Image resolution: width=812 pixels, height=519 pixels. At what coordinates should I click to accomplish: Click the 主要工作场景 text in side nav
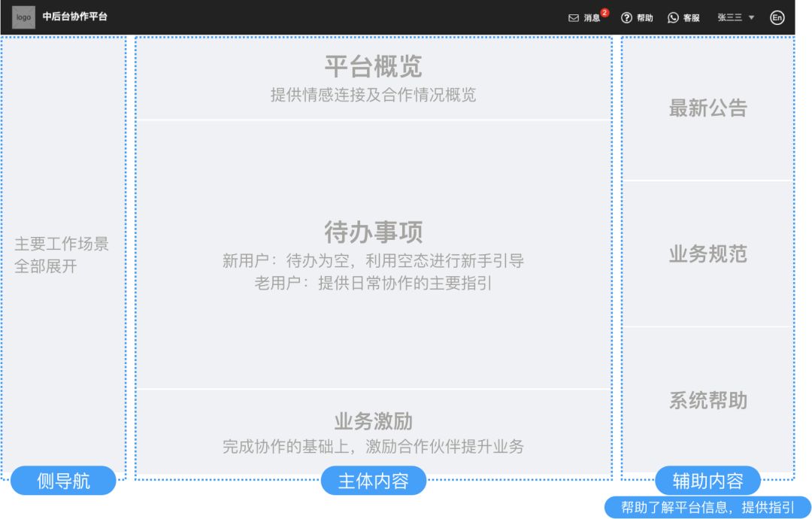(62, 244)
